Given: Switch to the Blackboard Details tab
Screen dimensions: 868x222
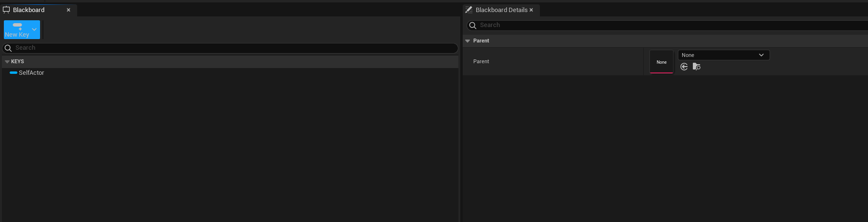Looking at the screenshot, I should coord(501,10).
